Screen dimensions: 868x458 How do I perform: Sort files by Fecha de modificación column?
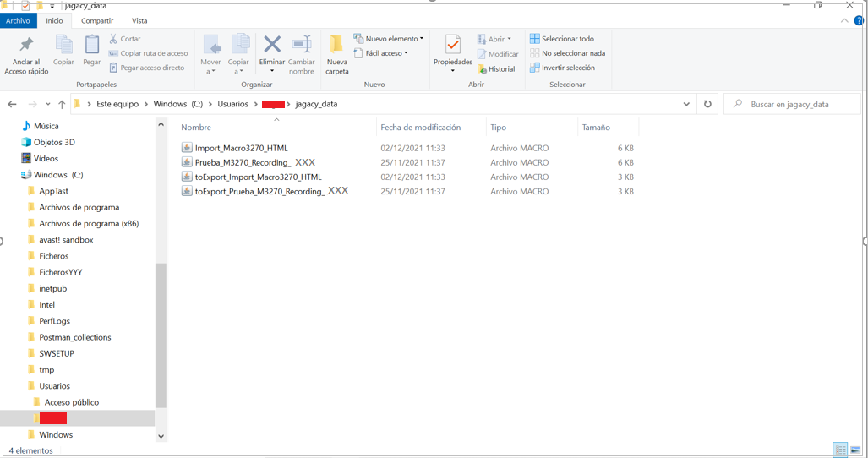coord(420,128)
